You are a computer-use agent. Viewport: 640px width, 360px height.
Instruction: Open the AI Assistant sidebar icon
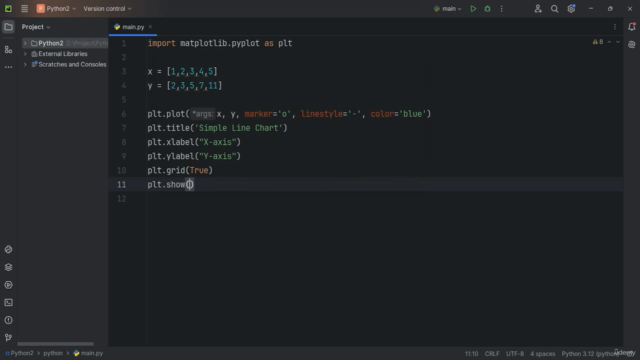pos(632,44)
